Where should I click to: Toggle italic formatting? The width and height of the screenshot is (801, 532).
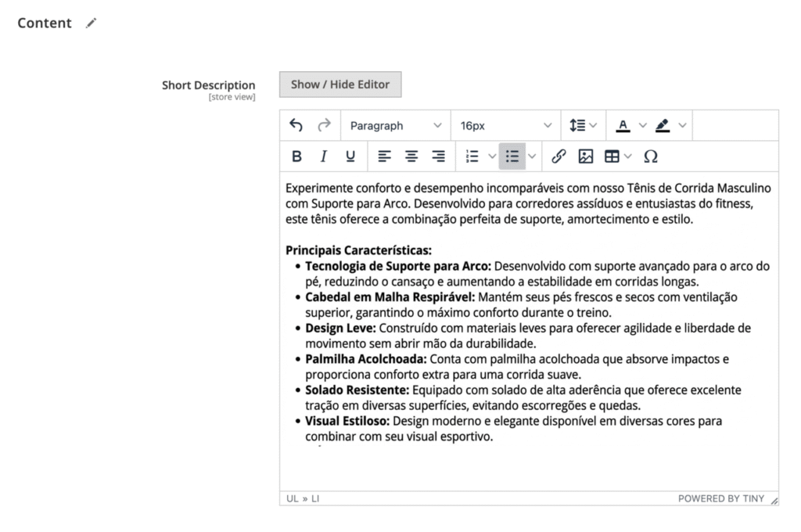pyautogui.click(x=323, y=156)
